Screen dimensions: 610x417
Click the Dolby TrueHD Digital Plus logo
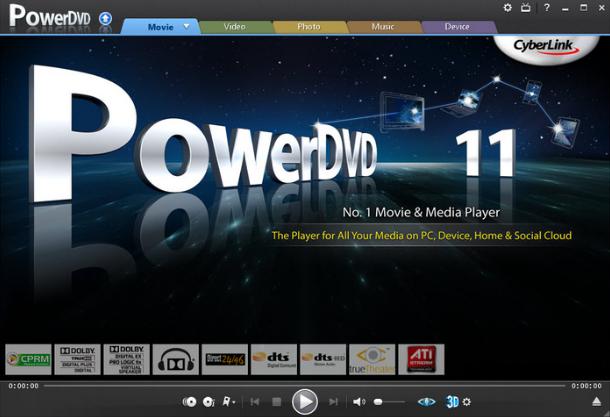click(77, 359)
